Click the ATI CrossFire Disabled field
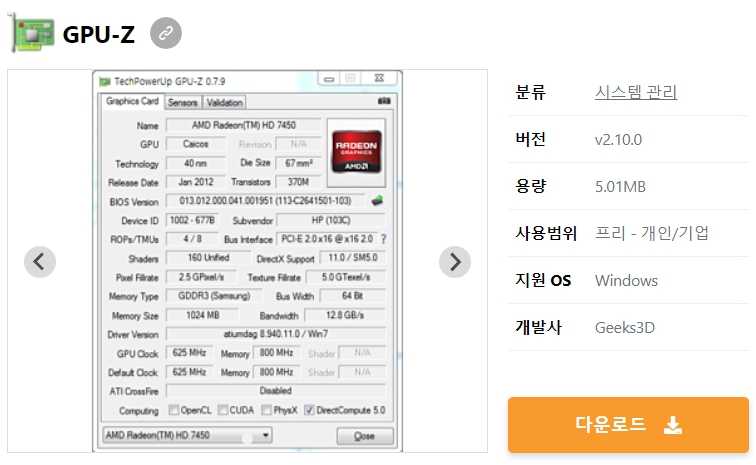The height and width of the screenshot is (465, 756). (x=276, y=391)
